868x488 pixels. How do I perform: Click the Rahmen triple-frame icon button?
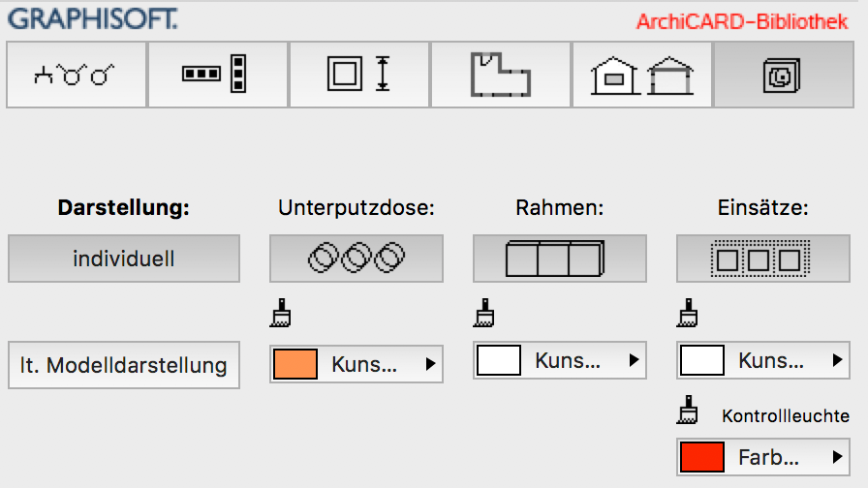tap(559, 259)
